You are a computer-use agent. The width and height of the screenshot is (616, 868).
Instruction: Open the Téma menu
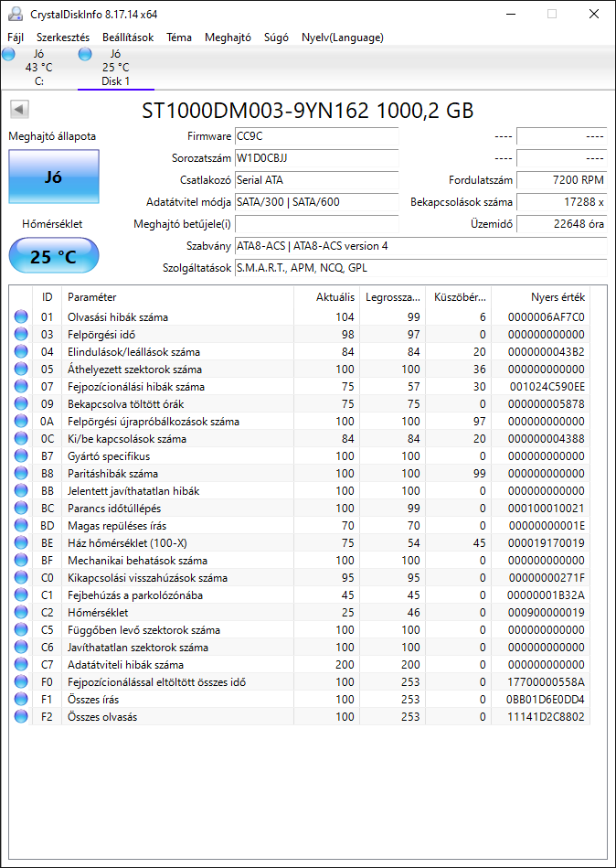click(x=179, y=38)
